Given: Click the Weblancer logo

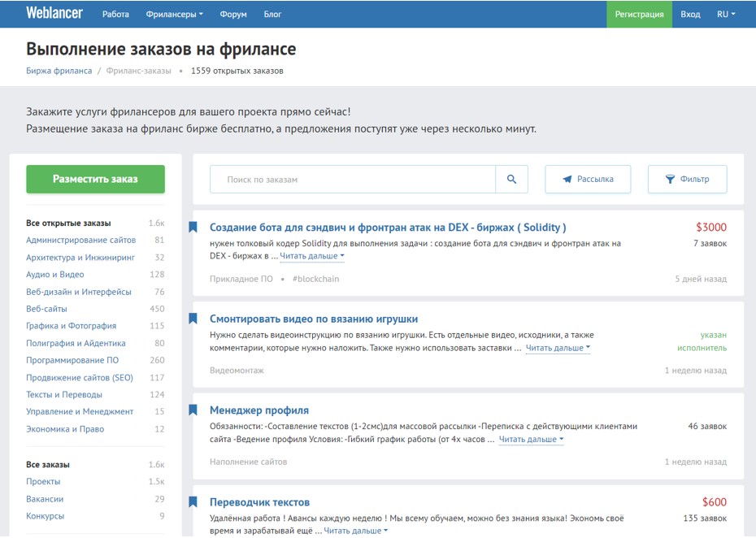Looking at the screenshot, I should tap(54, 13).
